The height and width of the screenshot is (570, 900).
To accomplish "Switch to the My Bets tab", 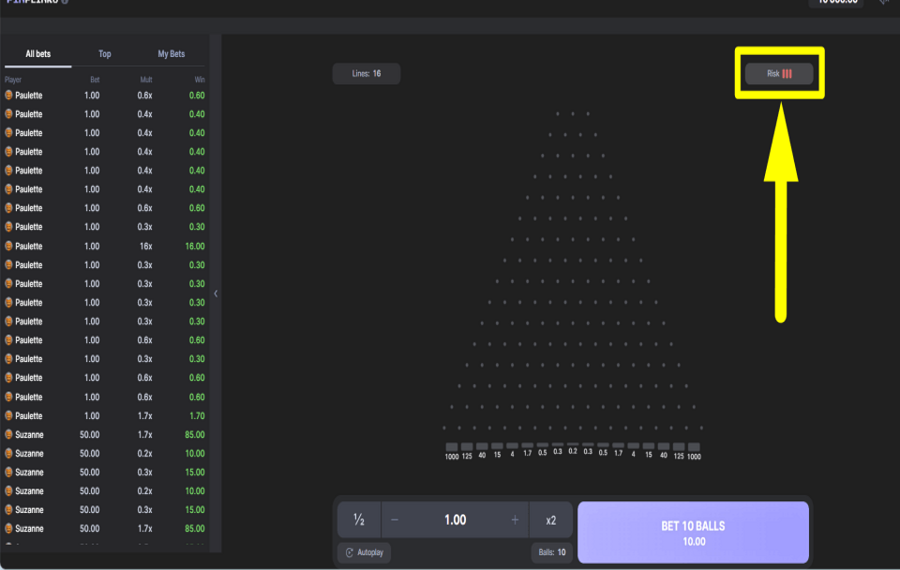I will [171, 54].
